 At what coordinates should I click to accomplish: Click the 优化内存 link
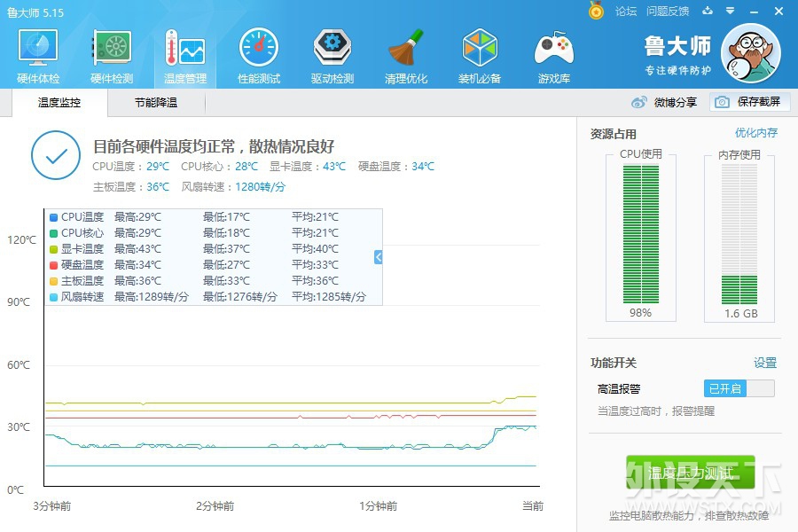pyautogui.click(x=755, y=133)
